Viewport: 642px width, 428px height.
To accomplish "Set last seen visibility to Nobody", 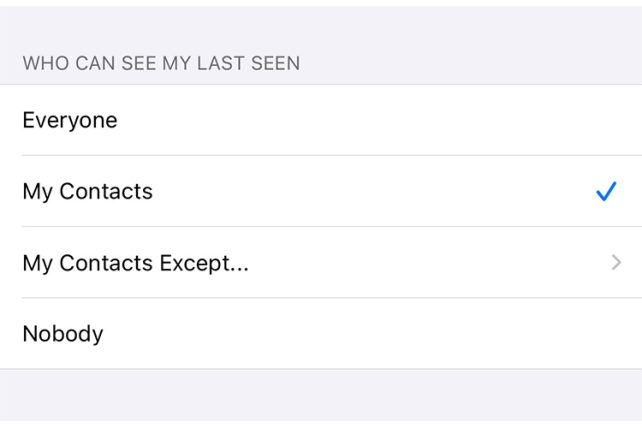I will click(x=63, y=334).
